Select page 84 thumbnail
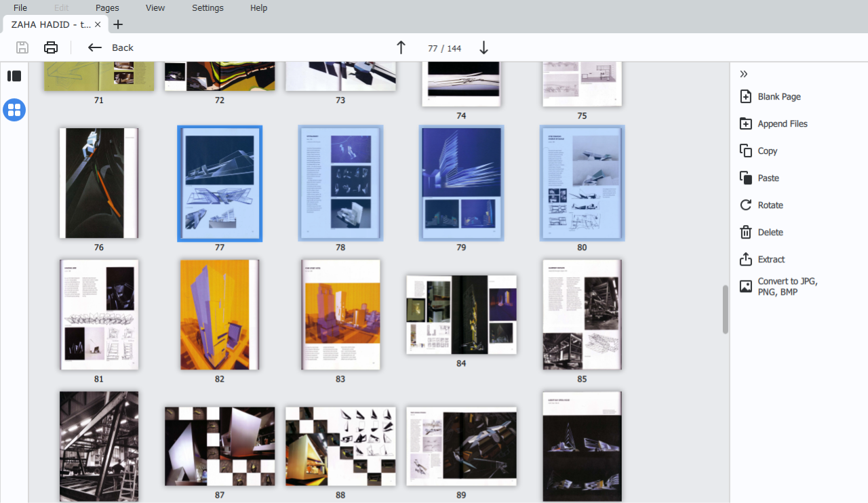This screenshot has height=503, width=868. click(461, 315)
